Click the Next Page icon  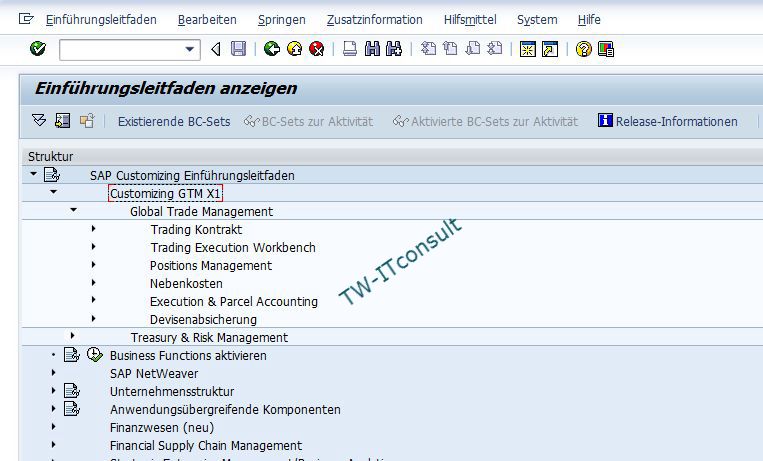pyautogui.click(x=472, y=49)
